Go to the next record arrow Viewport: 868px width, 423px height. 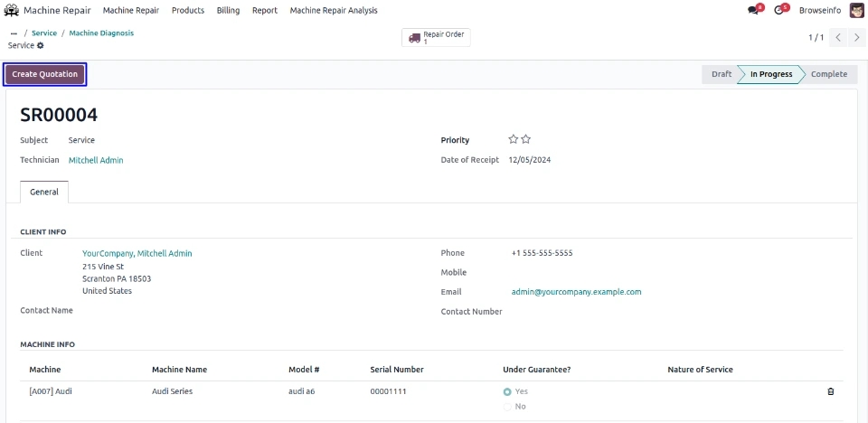856,38
